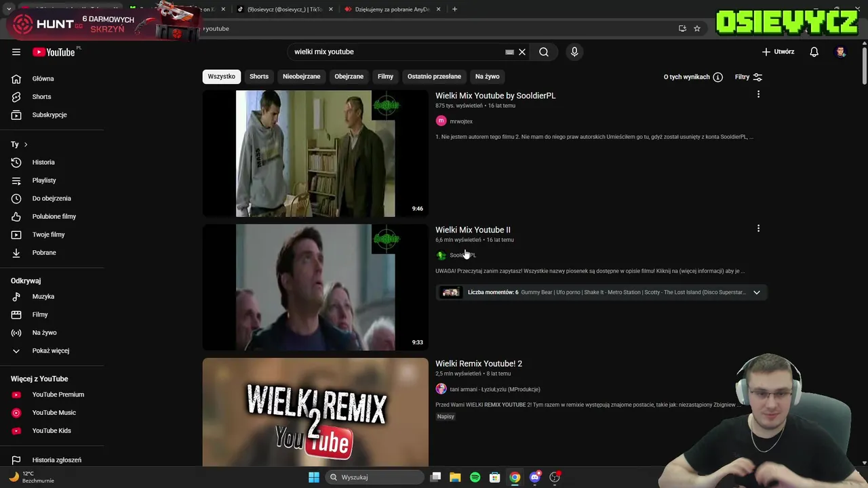Open the Windows Start menu

tap(314, 477)
